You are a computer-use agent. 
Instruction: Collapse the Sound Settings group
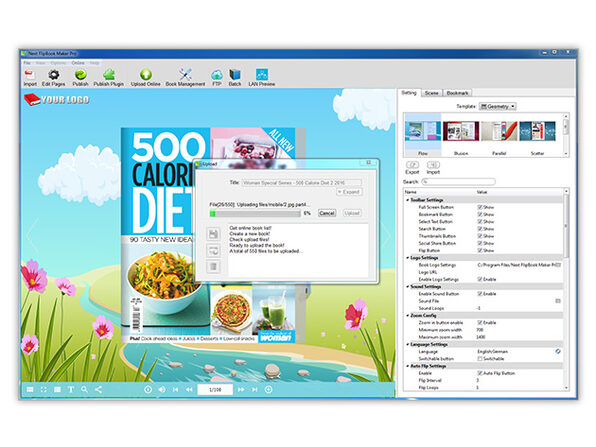pyautogui.click(x=407, y=287)
